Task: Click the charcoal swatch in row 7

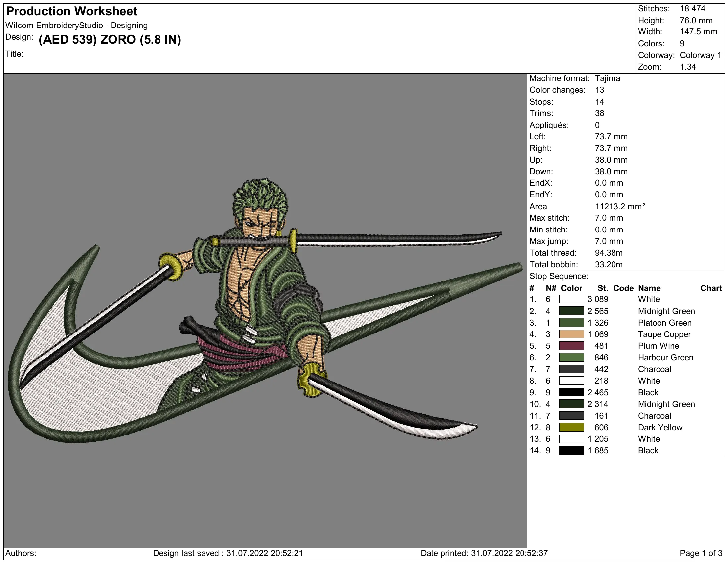Action: pyautogui.click(x=571, y=369)
